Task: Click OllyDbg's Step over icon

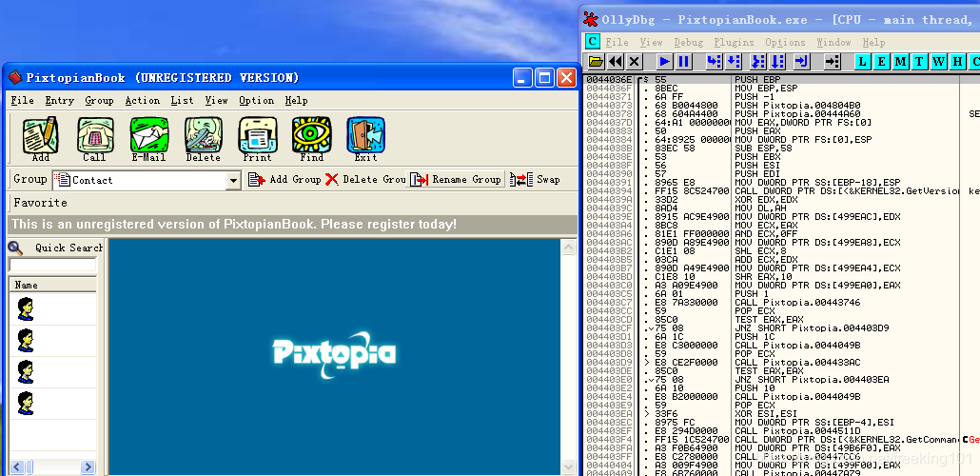Action: tap(734, 61)
